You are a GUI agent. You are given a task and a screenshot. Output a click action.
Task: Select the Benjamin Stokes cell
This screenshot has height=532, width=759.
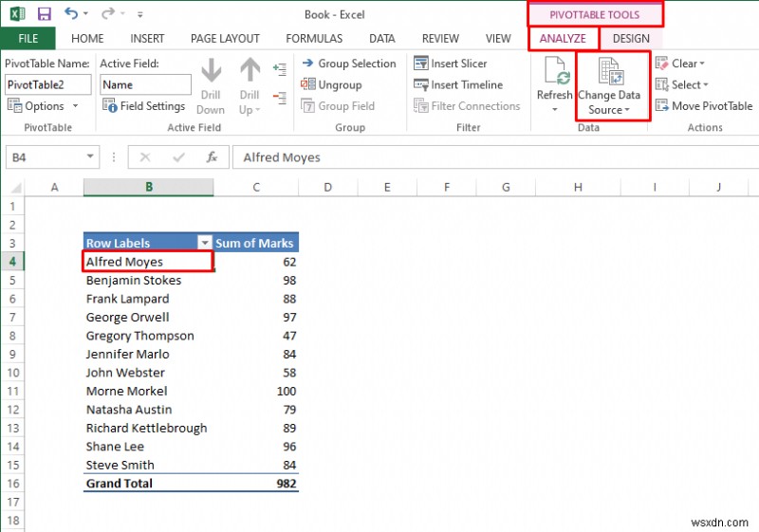(148, 280)
